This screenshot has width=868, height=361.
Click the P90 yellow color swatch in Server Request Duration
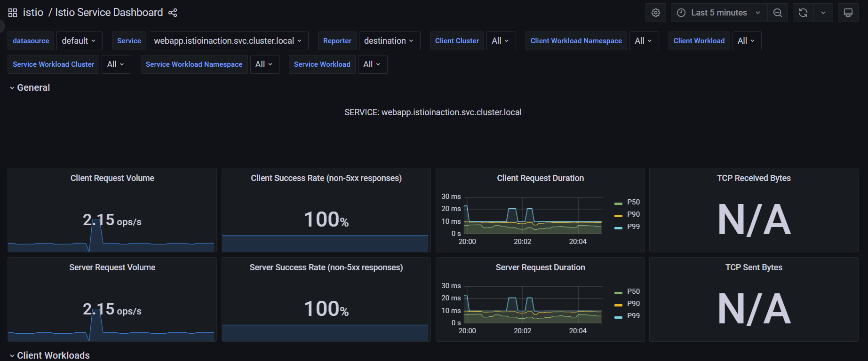click(x=618, y=305)
